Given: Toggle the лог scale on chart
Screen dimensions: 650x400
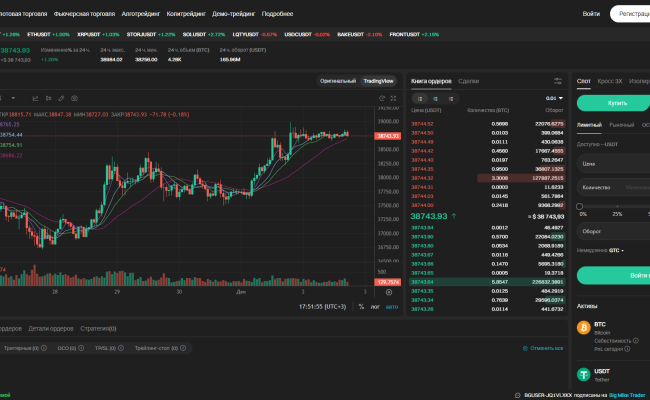Looking at the screenshot, I should [375, 307].
